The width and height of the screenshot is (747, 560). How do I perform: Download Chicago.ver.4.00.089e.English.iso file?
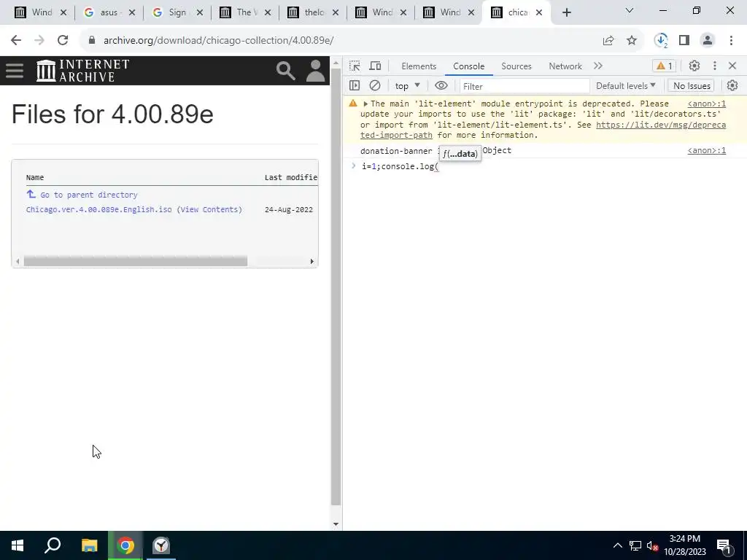(x=99, y=209)
